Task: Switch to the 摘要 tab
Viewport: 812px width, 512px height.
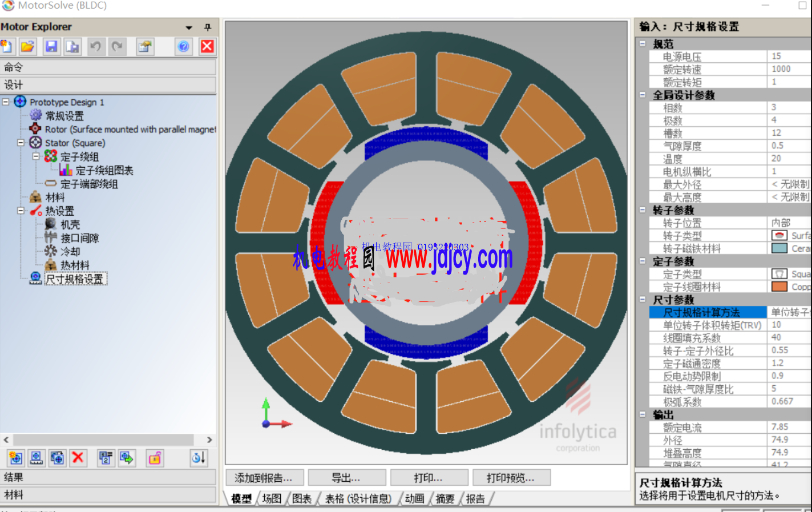Action: (x=445, y=498)
